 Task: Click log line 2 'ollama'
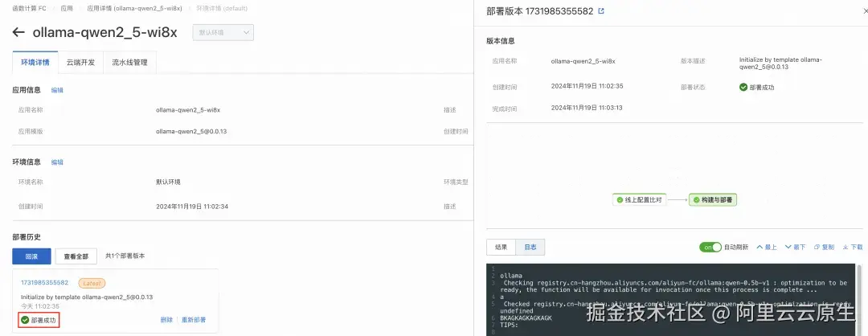pyautogui.click(x=511, y=276)
